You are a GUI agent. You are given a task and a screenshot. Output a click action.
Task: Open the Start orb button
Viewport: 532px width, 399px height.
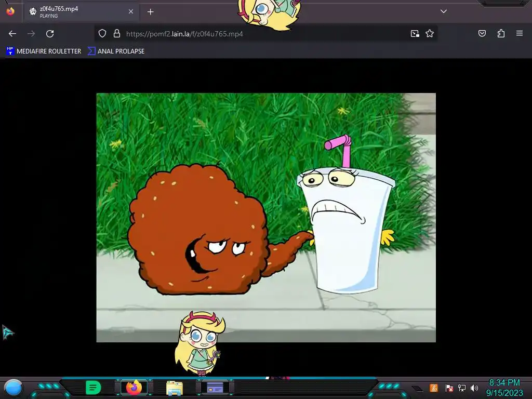(x=13, y=388)
